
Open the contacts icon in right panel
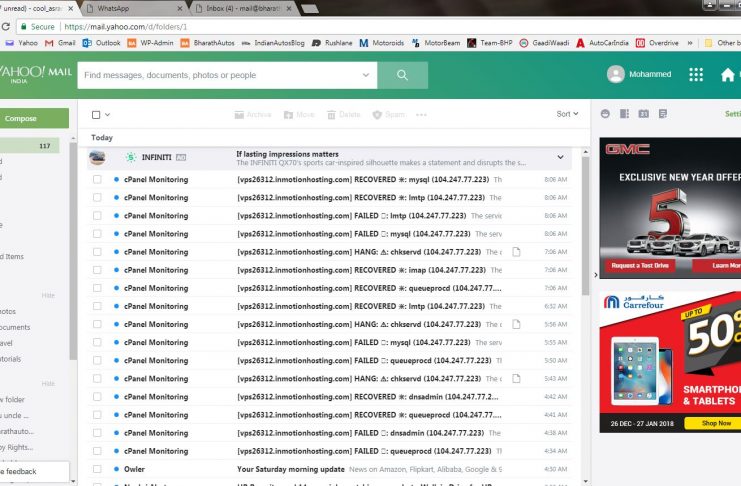coord(625,114)
